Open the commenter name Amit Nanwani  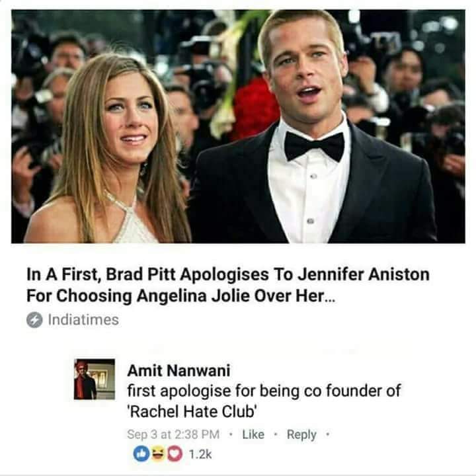click(x=178, y=371)
